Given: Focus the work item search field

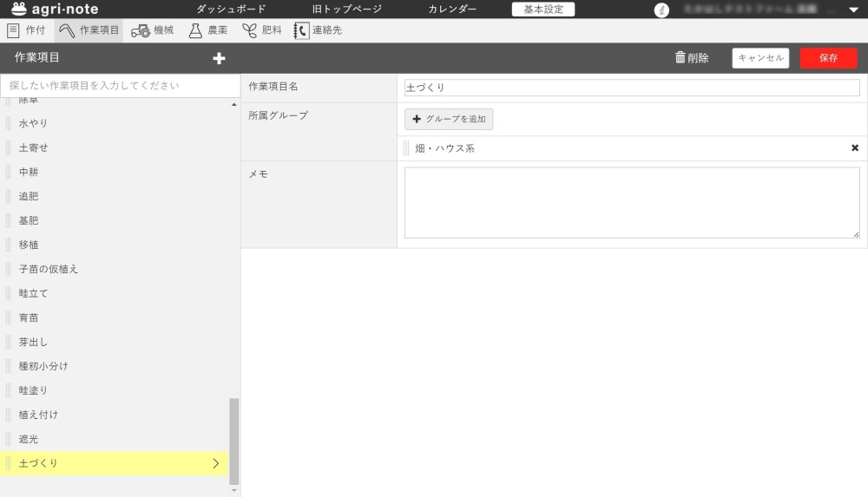Looking at the screenshot, I should tap(120, 86).
